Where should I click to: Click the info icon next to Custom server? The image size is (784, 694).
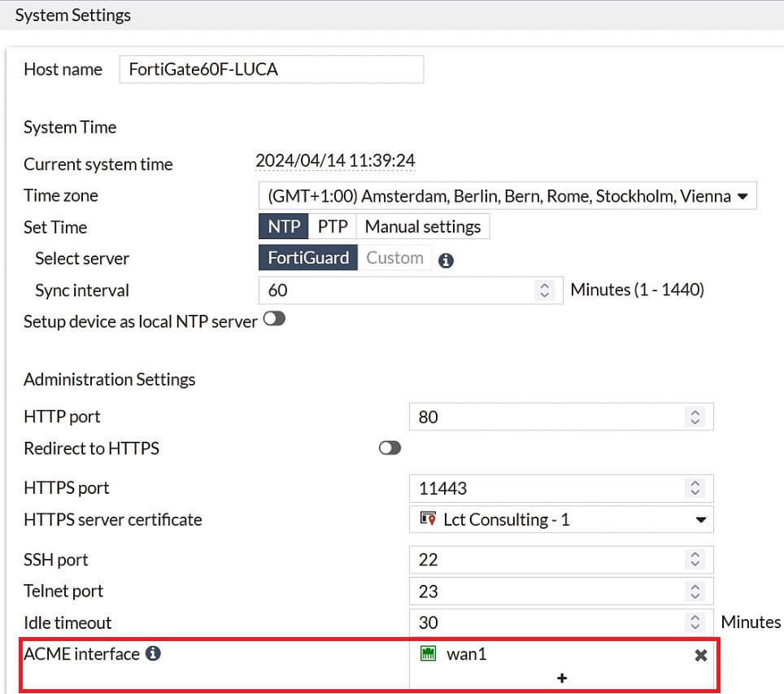446,260
